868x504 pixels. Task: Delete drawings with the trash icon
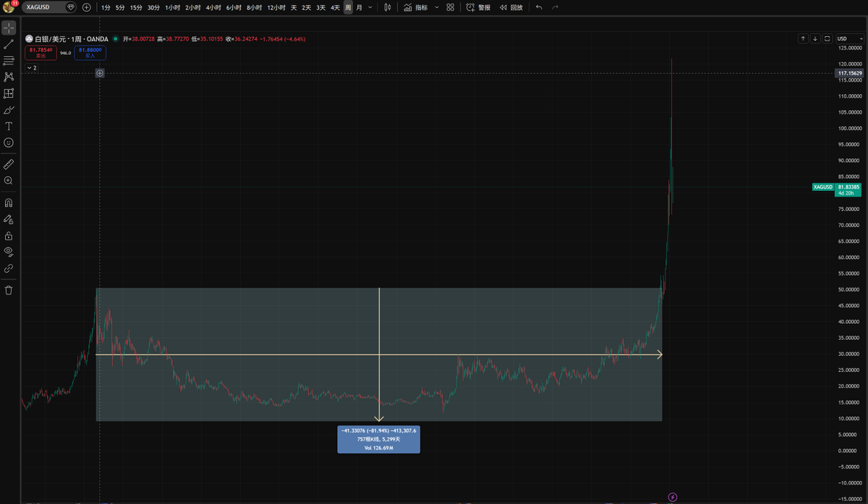point(9,290)
